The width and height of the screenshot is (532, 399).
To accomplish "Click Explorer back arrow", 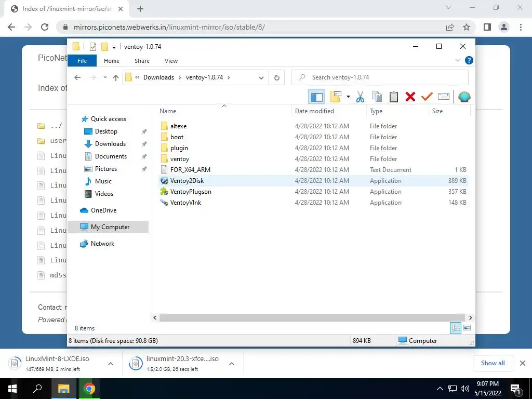I will [x=77, y=77].
